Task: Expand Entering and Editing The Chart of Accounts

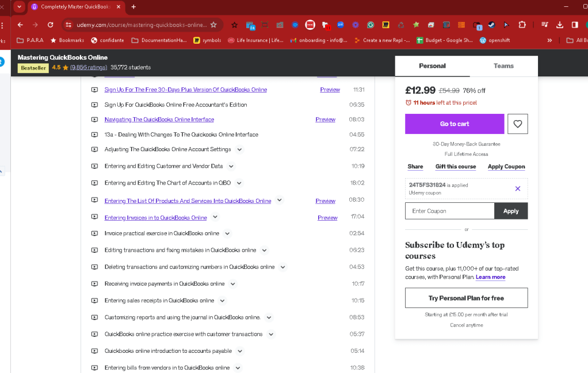Action: click(x=239, y=183)
